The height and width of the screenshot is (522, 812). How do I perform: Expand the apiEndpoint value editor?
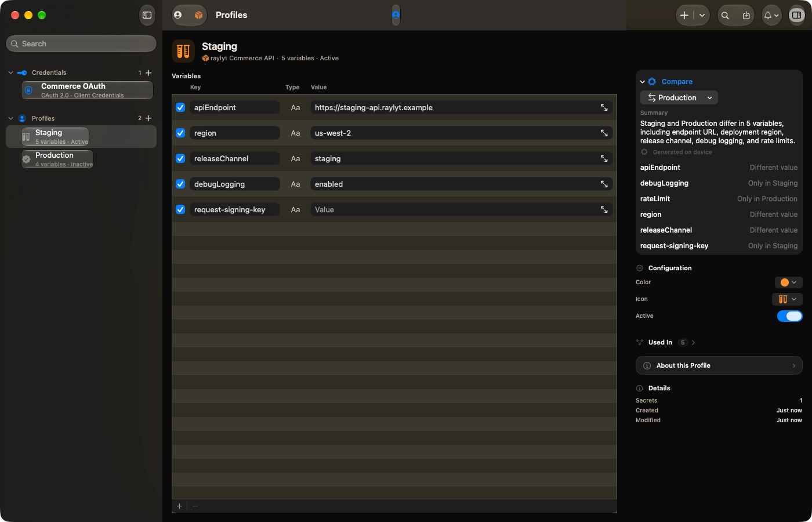click(x=604, y=107)
